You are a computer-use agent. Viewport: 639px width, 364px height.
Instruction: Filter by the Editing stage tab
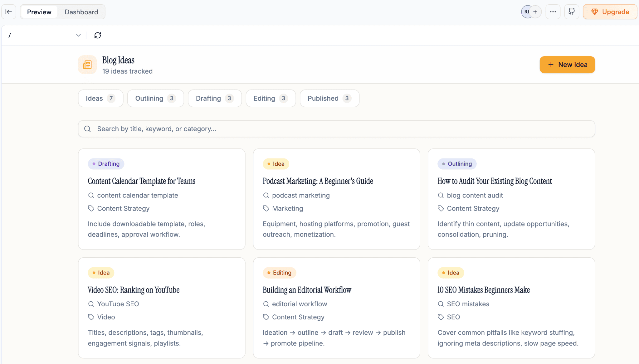pos(271,98)
